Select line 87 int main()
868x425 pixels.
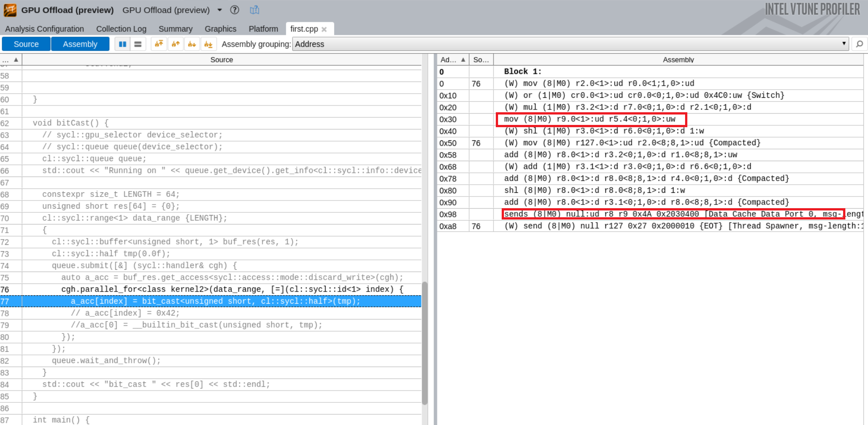point(211,420)
